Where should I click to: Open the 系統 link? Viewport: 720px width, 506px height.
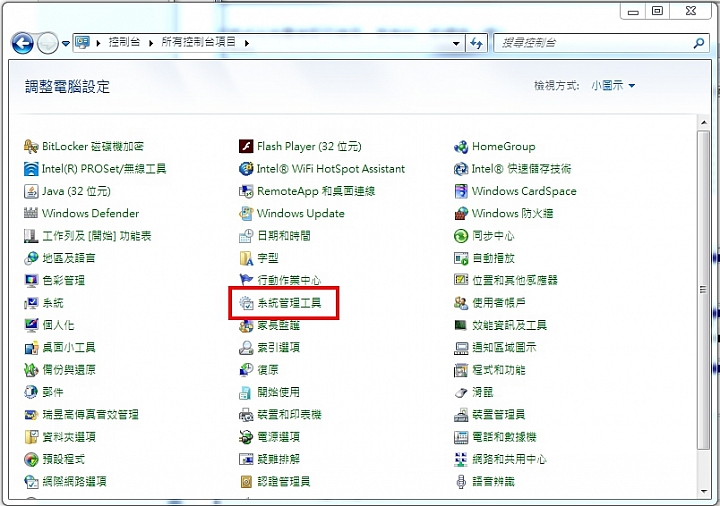53,303
